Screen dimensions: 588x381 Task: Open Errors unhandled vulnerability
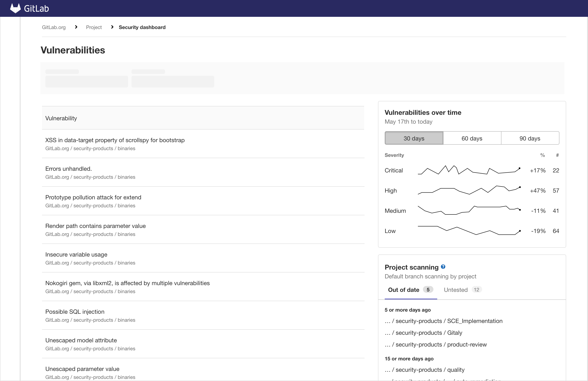click(x=68, y=169)
